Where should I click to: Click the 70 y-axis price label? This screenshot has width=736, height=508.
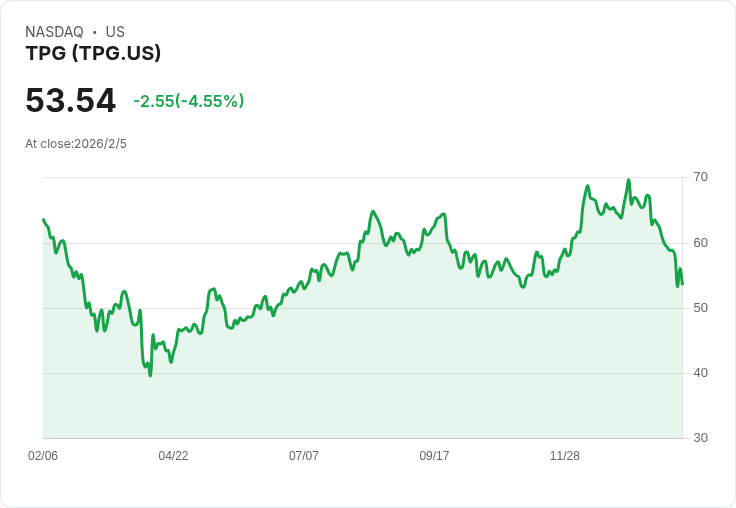click(x=701, y=177)
